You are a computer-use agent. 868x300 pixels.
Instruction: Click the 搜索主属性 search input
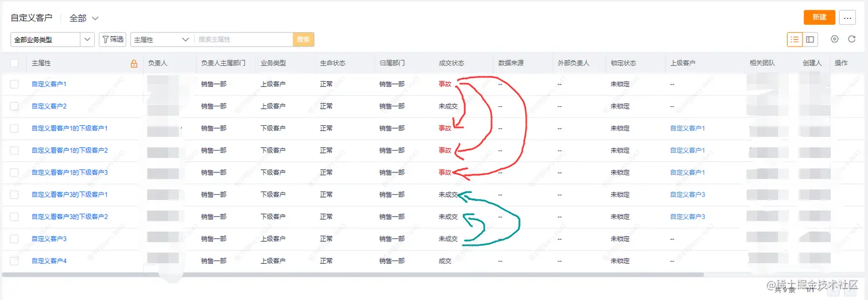pos(243,39)
